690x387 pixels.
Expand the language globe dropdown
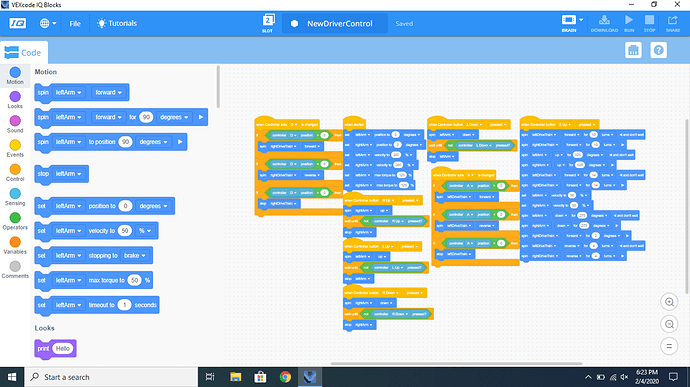(48, 23)
